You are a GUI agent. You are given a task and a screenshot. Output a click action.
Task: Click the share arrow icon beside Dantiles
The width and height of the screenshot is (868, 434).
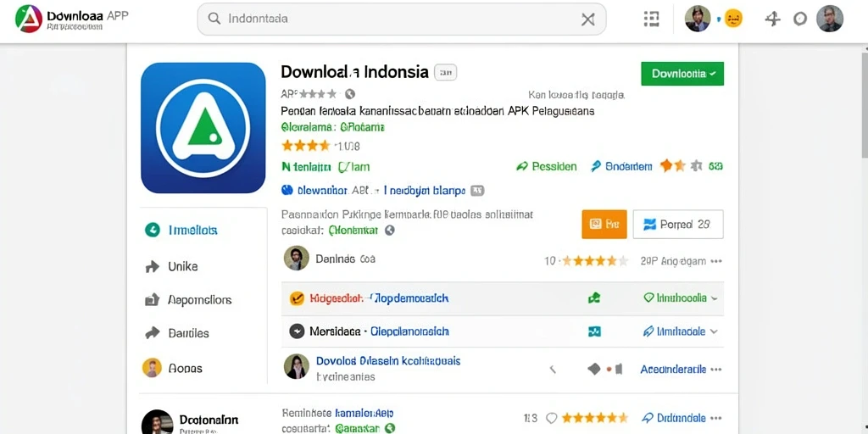coord(152,333)
